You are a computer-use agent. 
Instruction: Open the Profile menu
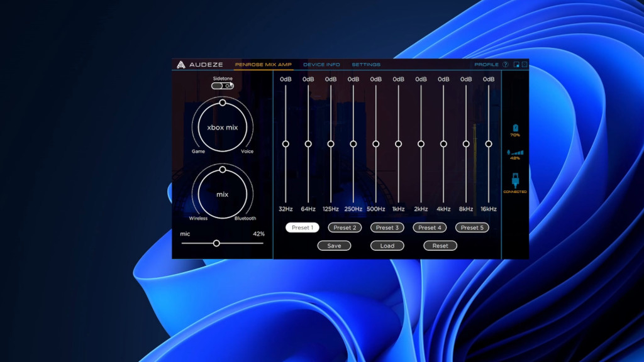click(486, 65)
